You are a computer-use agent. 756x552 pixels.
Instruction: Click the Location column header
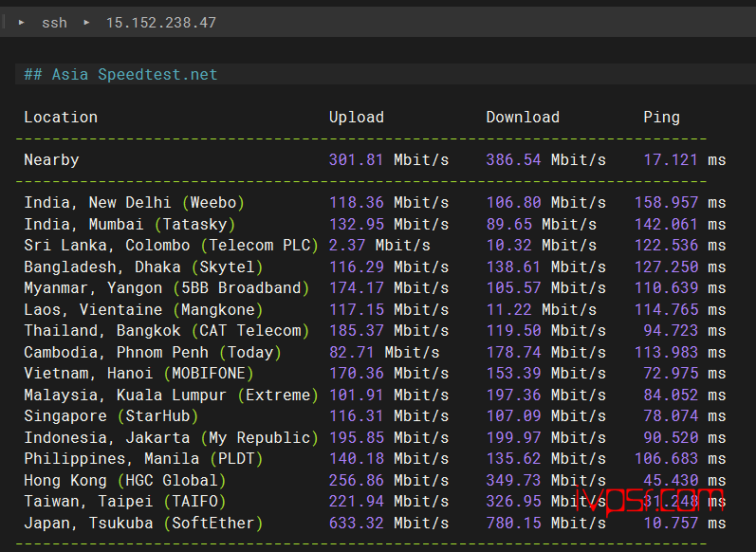point(61,118)
